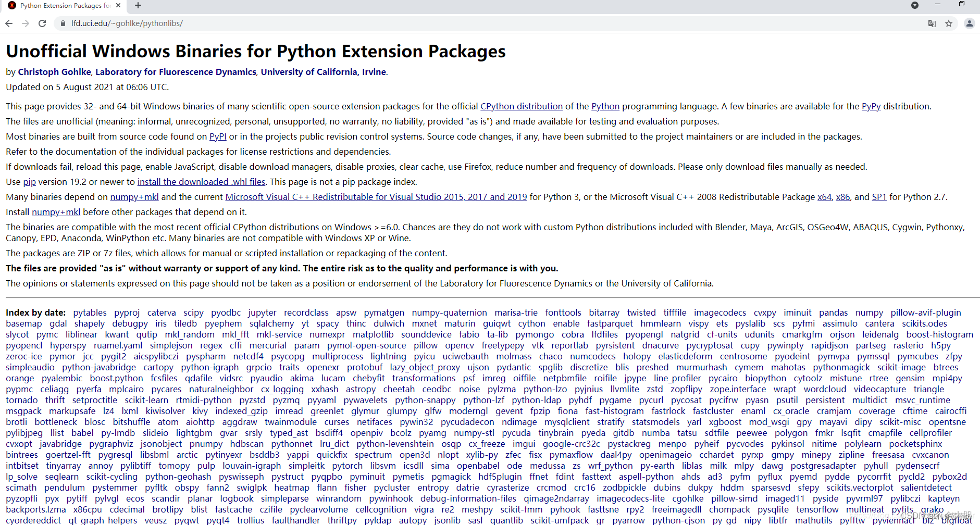
Task: Jump to jupyter in the index
Action: (x=262, y=312)
